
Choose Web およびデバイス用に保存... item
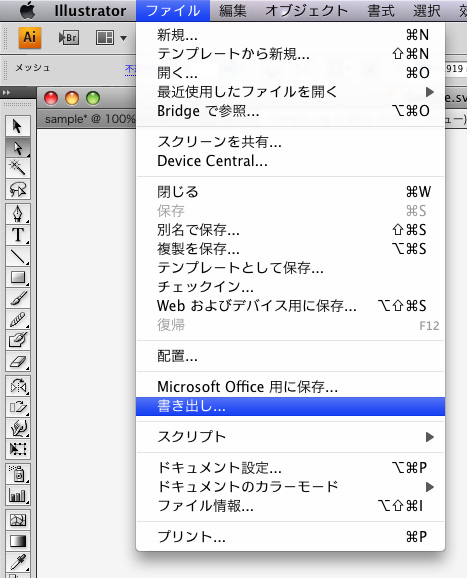pyautogui.click(x=290, y=306)
